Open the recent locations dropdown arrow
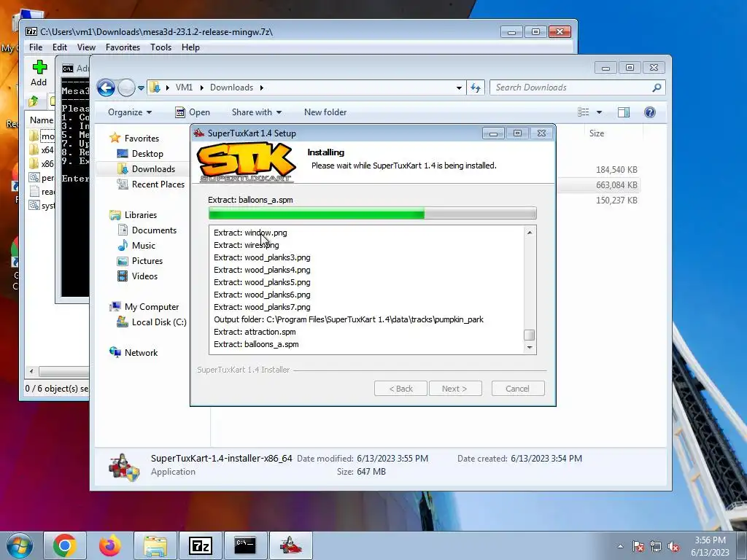 coord(141,88)
